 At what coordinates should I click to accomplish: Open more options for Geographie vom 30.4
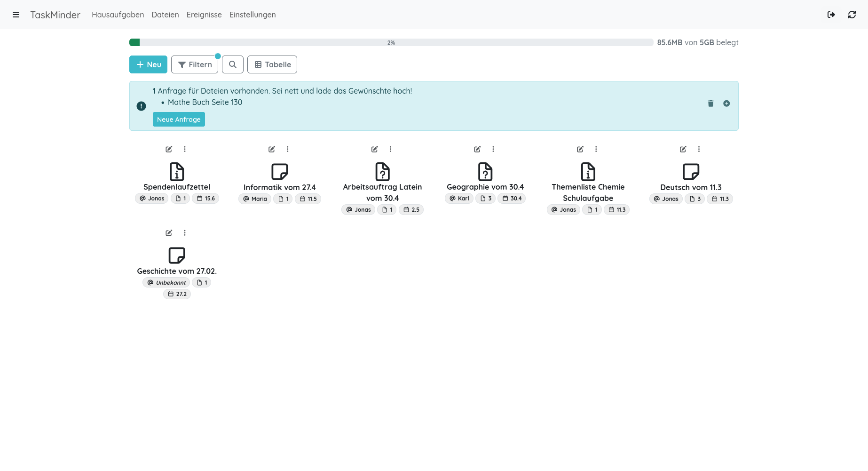(x=493, y=149)
